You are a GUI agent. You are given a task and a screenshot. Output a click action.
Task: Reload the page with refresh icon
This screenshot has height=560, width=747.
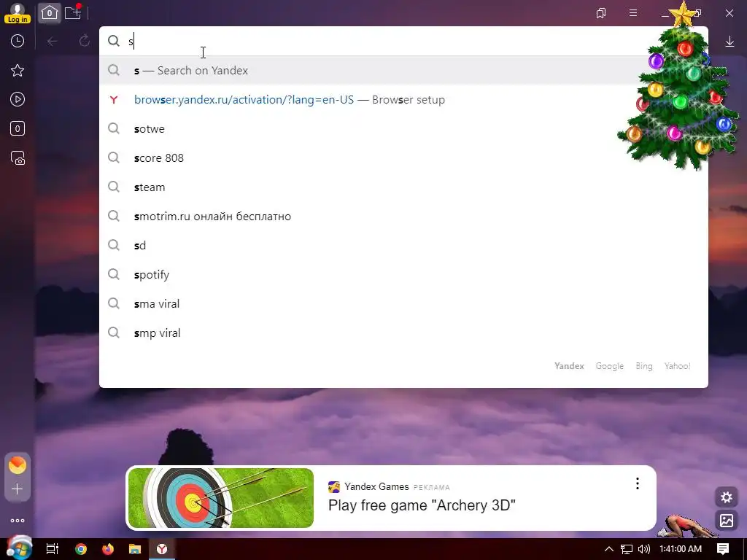[x=85, y=42]
